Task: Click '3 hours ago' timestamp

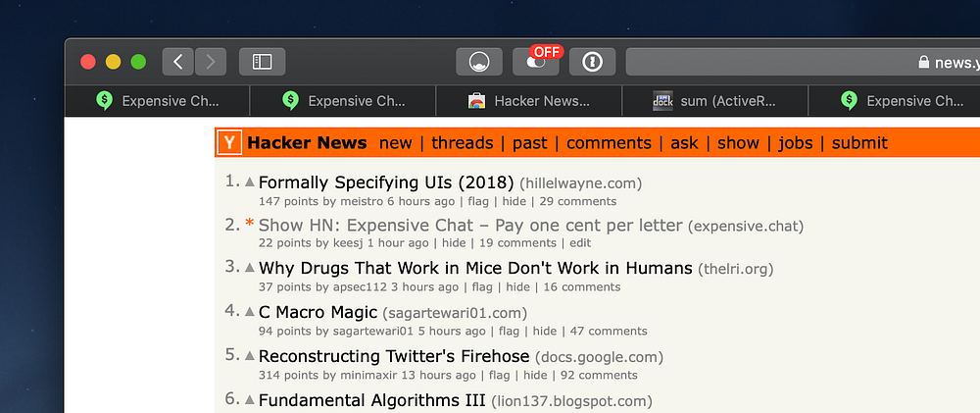Action: coord(425,287)
